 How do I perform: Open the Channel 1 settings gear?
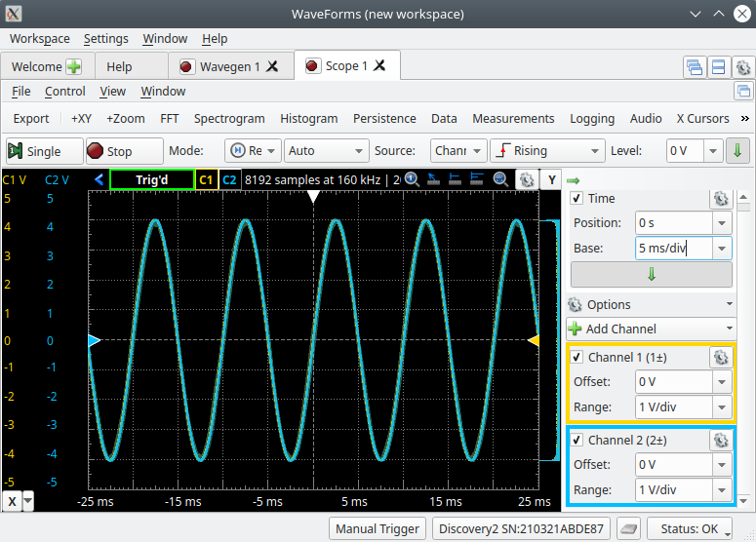(720, 358)
